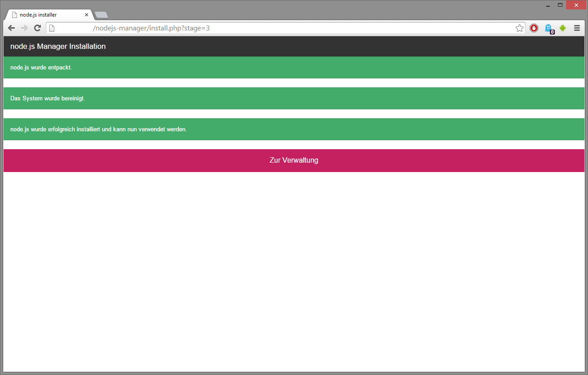Open the Chrome hamburger menu
The height and width of the screenshot is (375, 588).
[x=577, y=28]
